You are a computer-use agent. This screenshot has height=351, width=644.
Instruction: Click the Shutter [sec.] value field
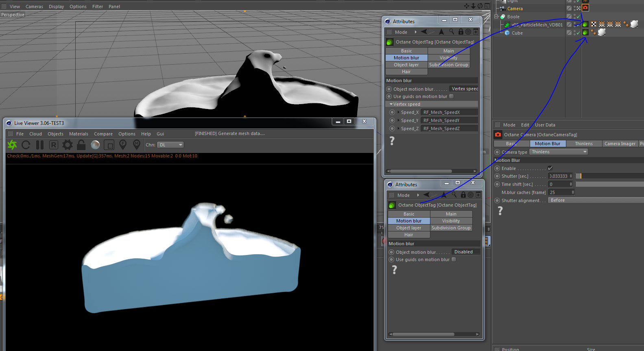coord(561,176)
